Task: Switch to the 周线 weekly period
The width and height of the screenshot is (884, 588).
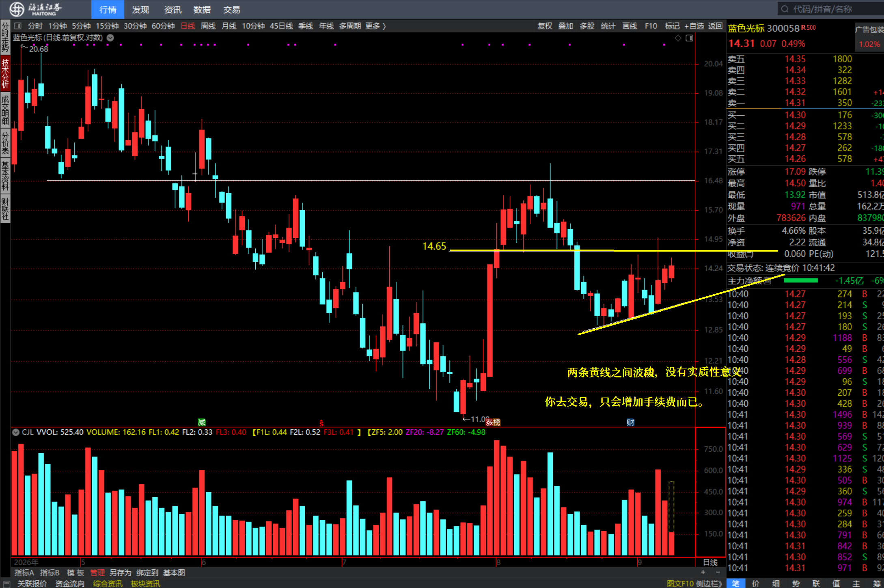Action: pos(208,26)
